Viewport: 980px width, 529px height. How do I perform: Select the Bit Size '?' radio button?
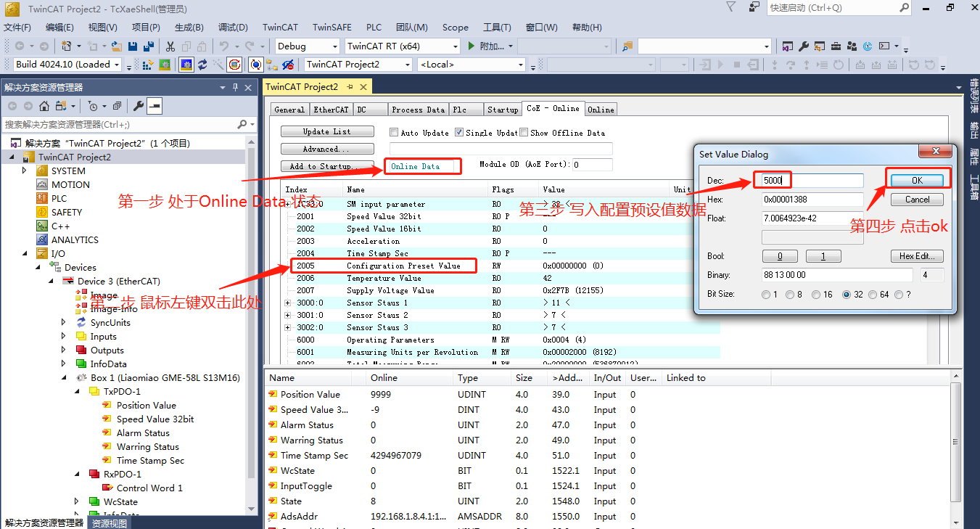point(899,295)
